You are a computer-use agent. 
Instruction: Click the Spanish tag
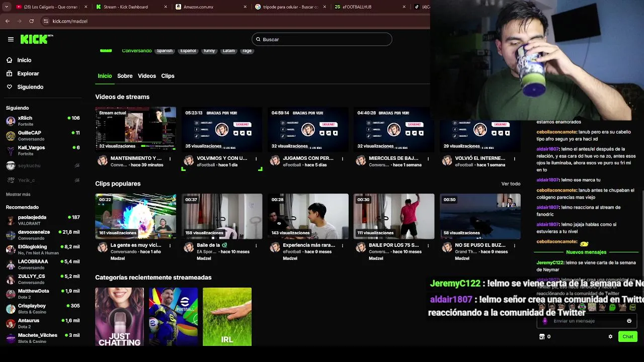(x=165, y=51)
